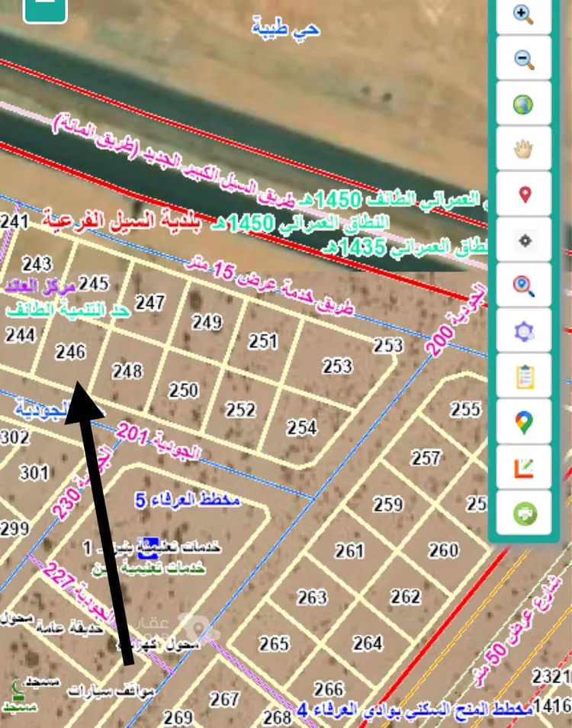Open the teal menu button at top left

pos(45,10)
